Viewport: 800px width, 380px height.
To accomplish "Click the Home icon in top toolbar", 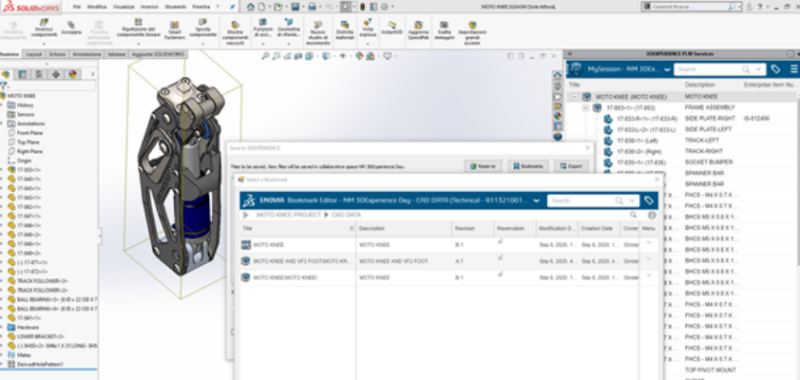I will (x=251, y=7).
